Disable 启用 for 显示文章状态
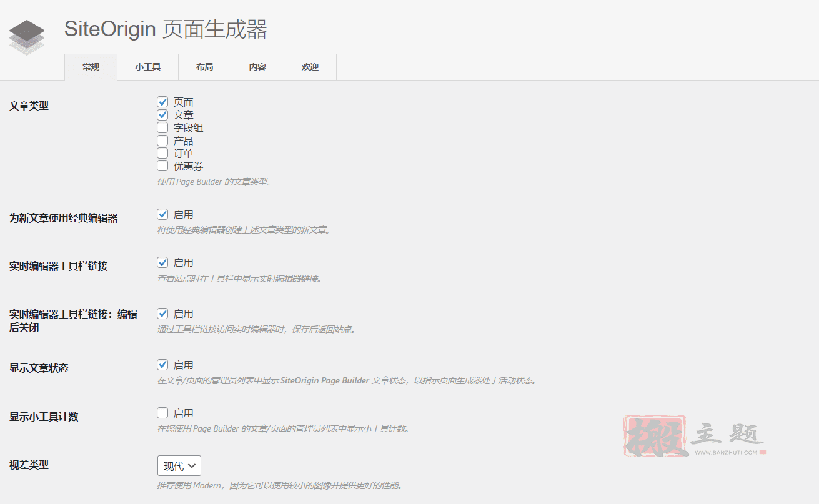819x504 pixels. coord(162,365)
